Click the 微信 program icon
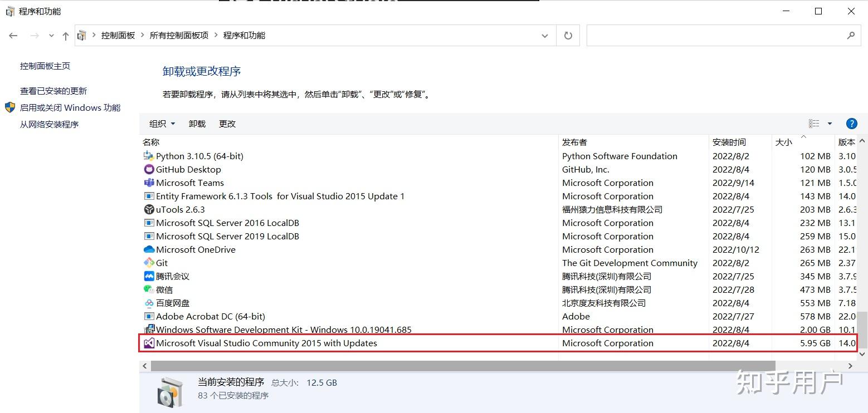 149,289
